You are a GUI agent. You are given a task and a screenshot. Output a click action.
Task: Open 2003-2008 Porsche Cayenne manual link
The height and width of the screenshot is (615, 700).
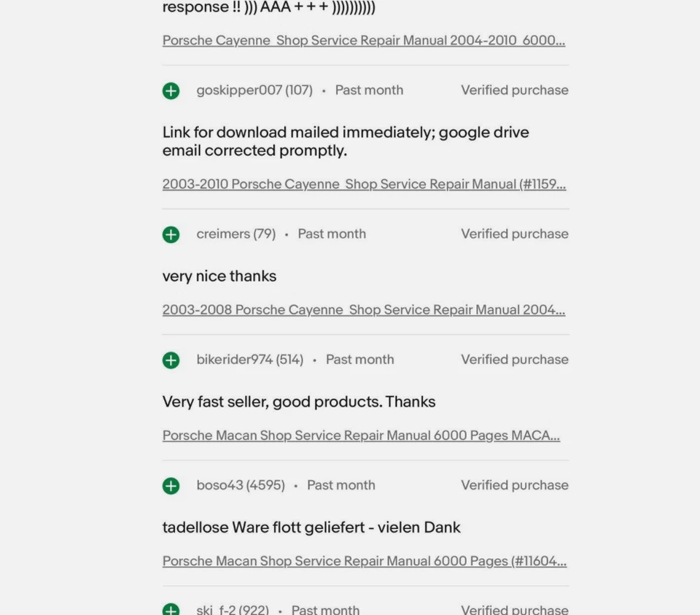tap(363, 310)
